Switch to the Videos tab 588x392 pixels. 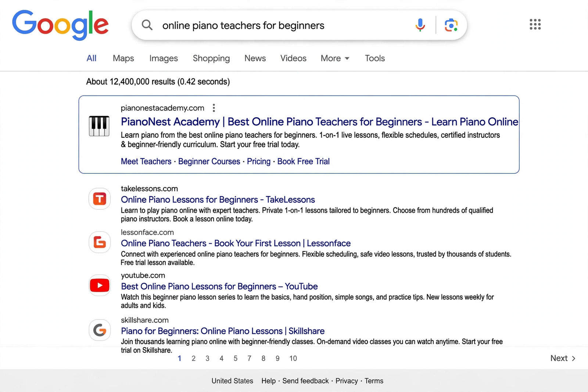click(x=293, y=58)
